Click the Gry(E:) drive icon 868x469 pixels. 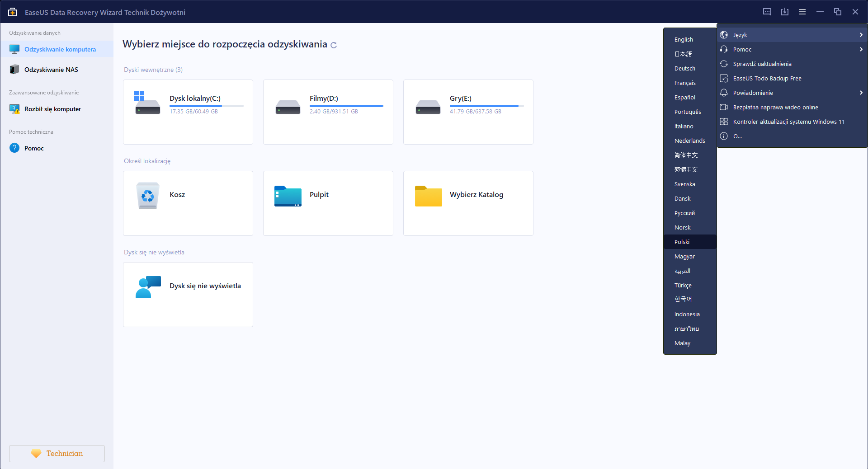[x=428, y=107]
